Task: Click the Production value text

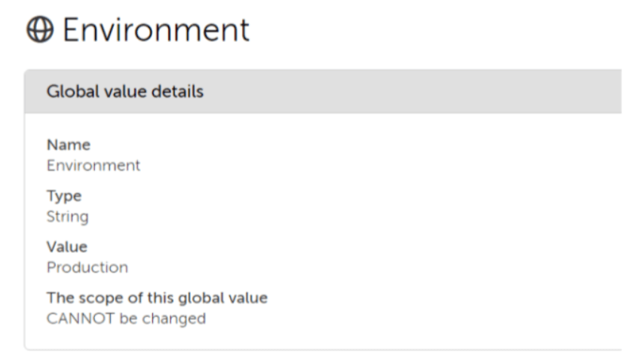Action: (x=87, y=267)
